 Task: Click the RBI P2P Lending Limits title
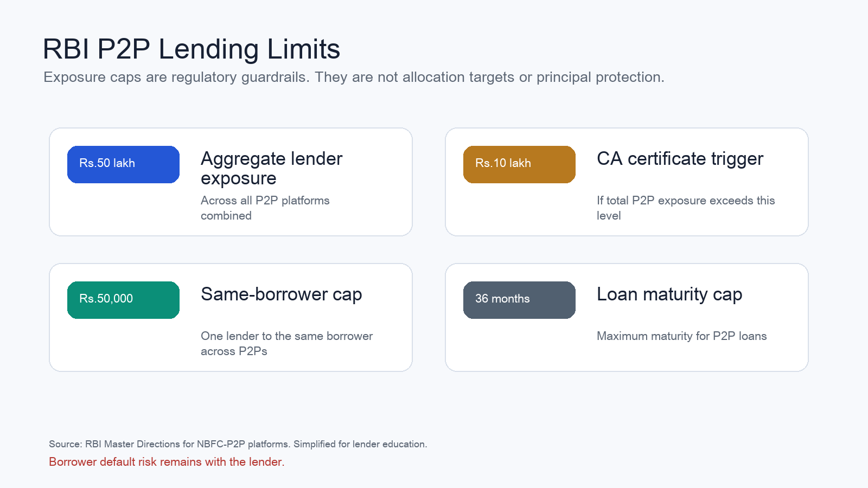click(x=192, y=49)
